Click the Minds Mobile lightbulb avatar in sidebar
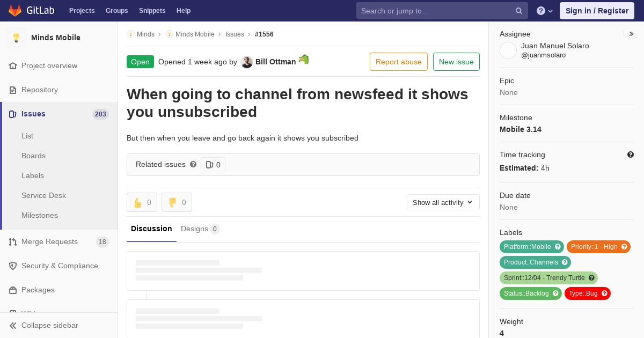Image resolution: width=644 pixels, height=338 pixels. coord(16,38)
